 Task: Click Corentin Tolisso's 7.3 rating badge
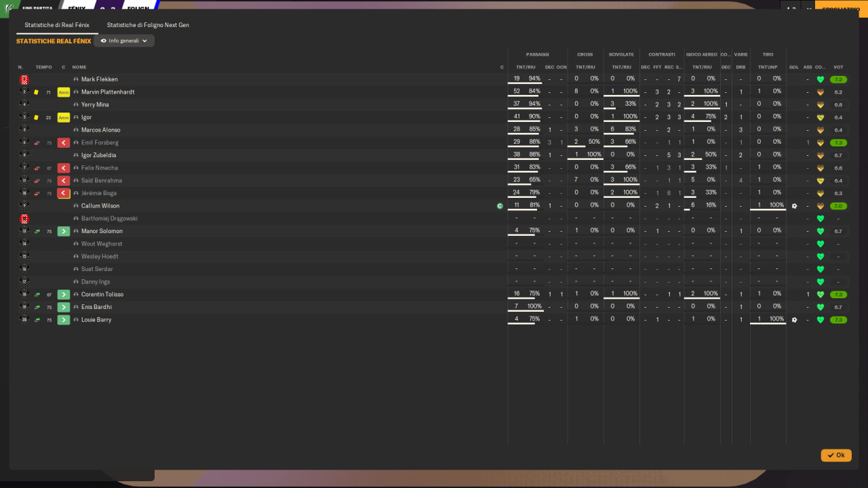click(x=838, y=295)
